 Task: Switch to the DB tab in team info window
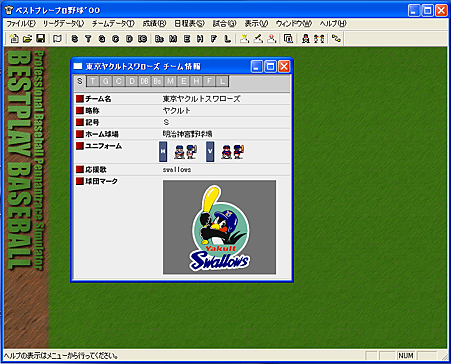tap(144, 81)
